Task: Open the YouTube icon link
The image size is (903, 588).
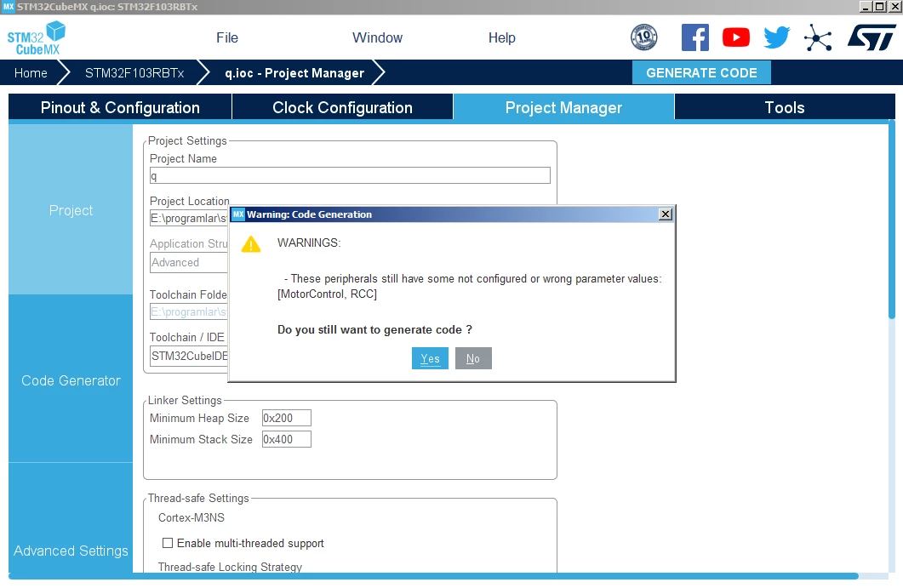Action: pos(736,37)
